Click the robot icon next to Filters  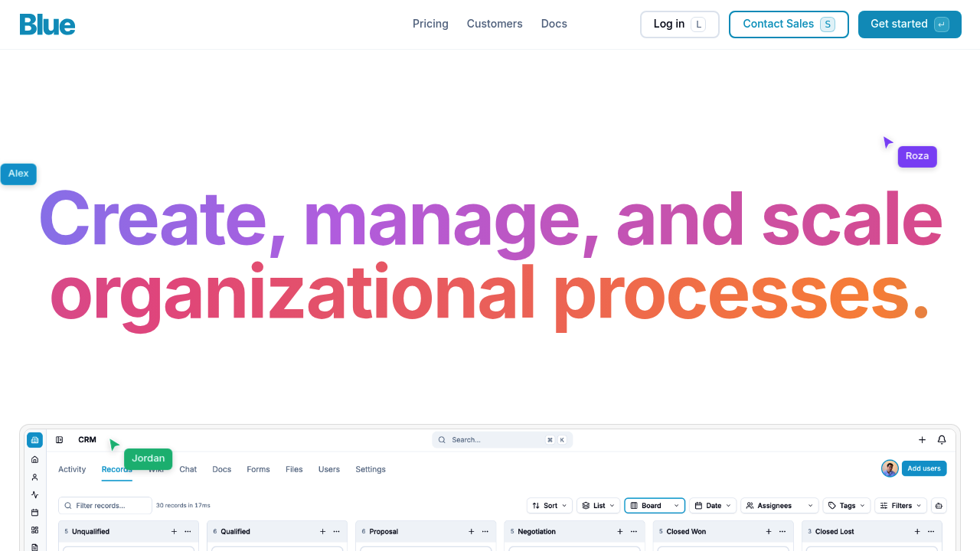click(x=939, y=506)
